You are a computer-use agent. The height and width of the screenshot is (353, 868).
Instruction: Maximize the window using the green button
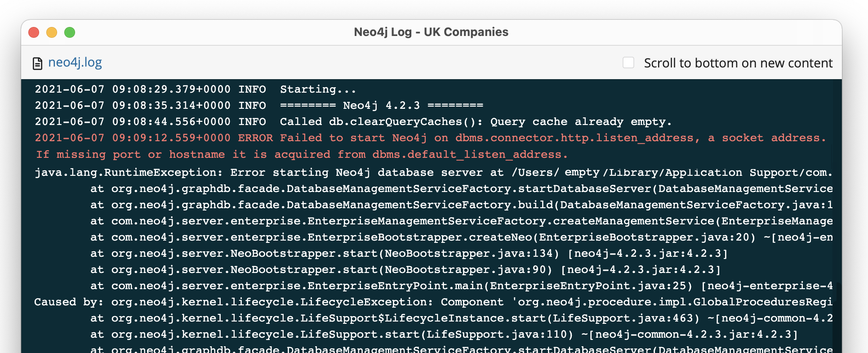click(x=70, y=32)
